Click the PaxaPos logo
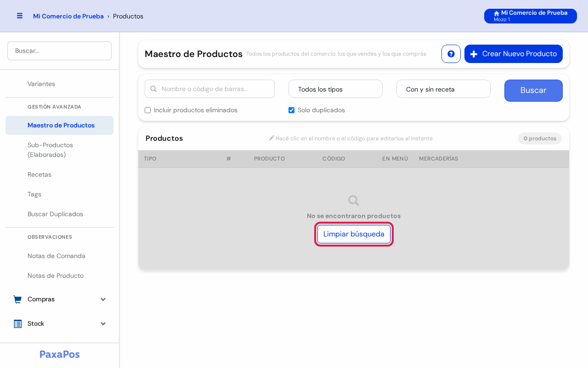 [60, 354]
